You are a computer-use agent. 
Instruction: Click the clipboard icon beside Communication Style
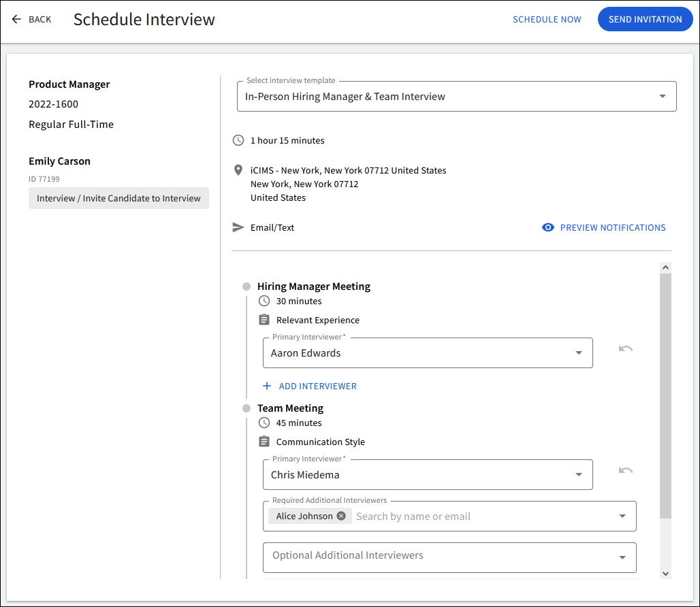(264, 441)
